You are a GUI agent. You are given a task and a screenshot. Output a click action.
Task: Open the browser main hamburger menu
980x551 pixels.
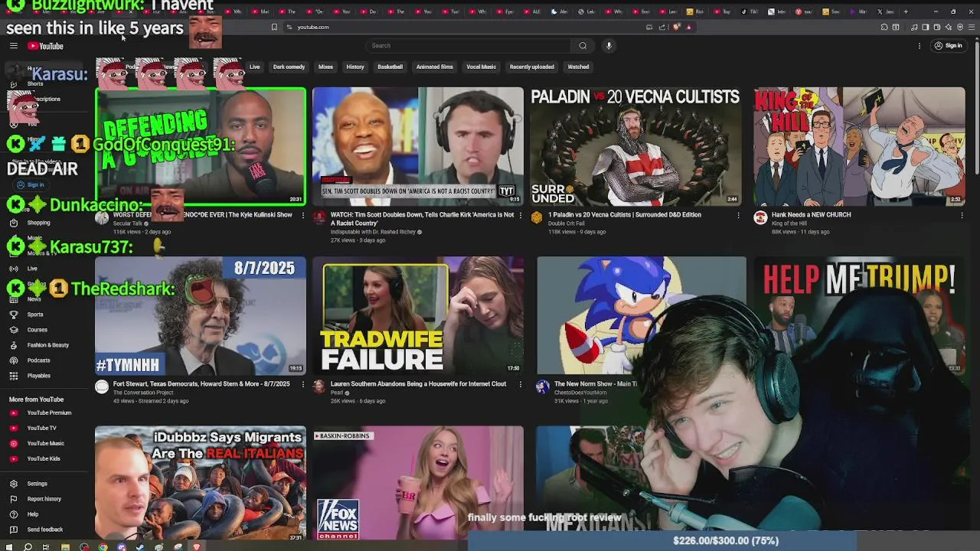click(972, 27)
